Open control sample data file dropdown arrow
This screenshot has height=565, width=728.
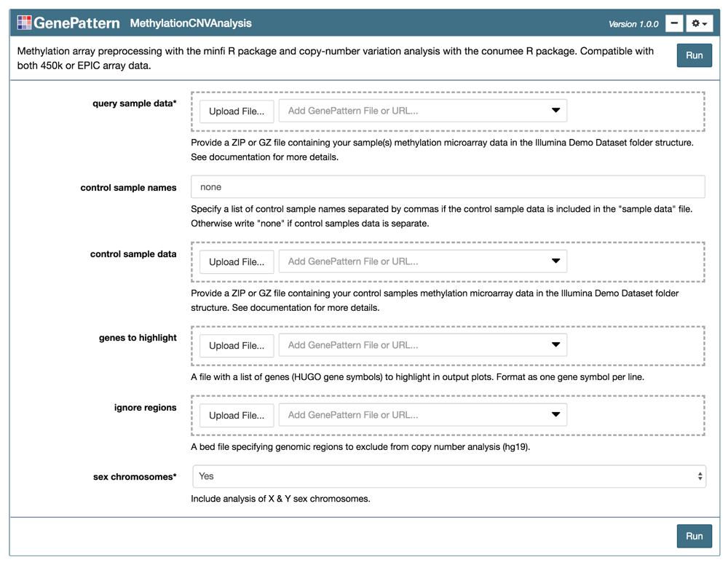(555, 261)
